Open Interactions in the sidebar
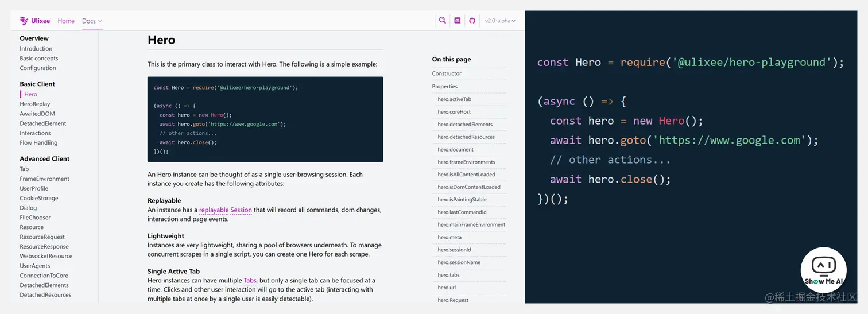This screenshot has height=314, width=868. point(35,133)
